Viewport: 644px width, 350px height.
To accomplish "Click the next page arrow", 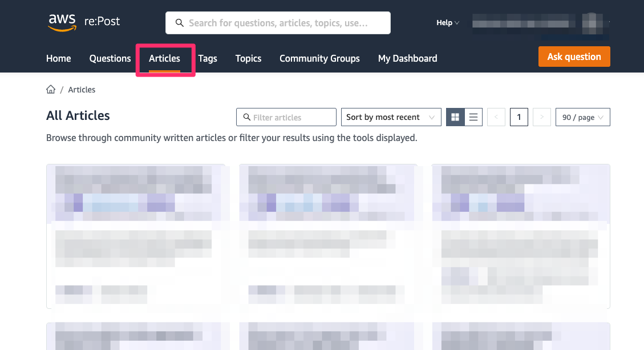I will pyautogui.click(x=541, y=116).
